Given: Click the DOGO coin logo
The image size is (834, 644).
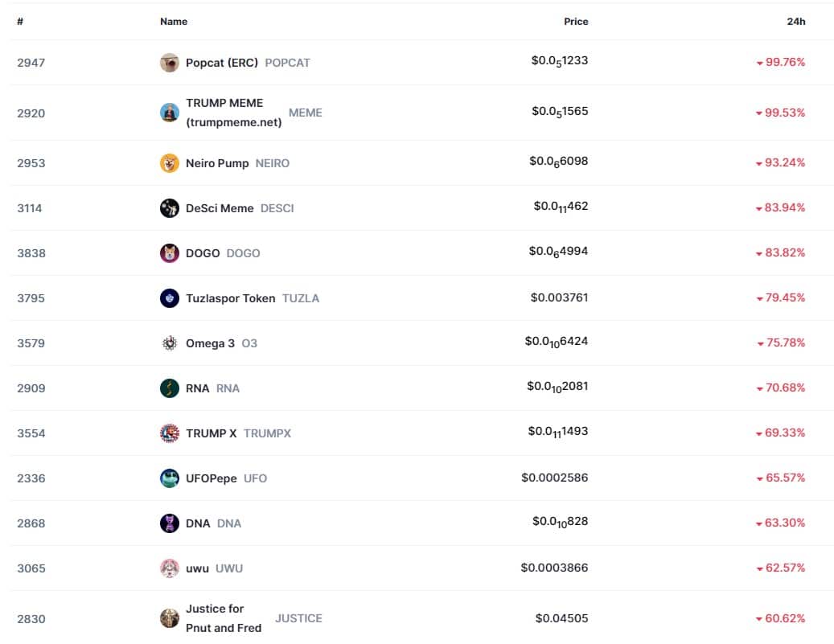Looking at the screenshot, I should [169, 253].
